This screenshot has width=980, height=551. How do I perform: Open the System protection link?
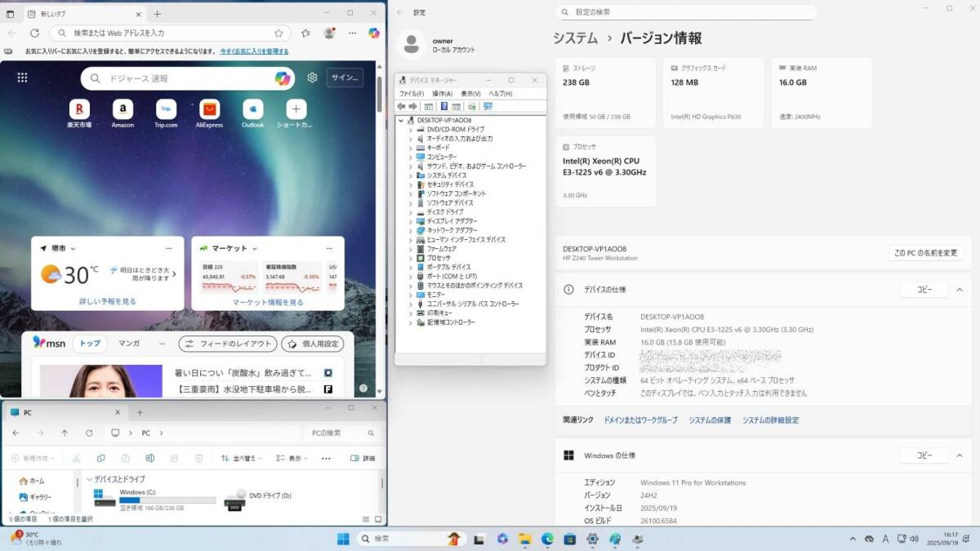710,420
